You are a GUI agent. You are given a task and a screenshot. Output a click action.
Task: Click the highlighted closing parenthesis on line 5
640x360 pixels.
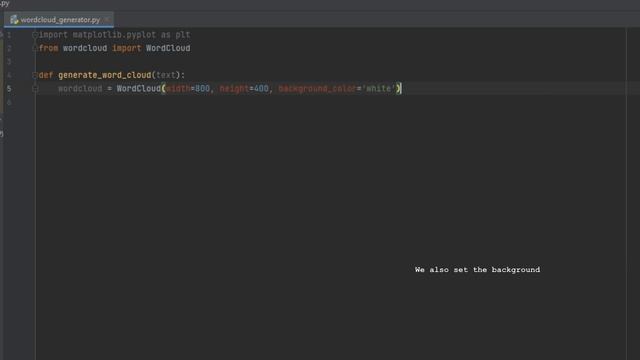(x=399, y=89)
